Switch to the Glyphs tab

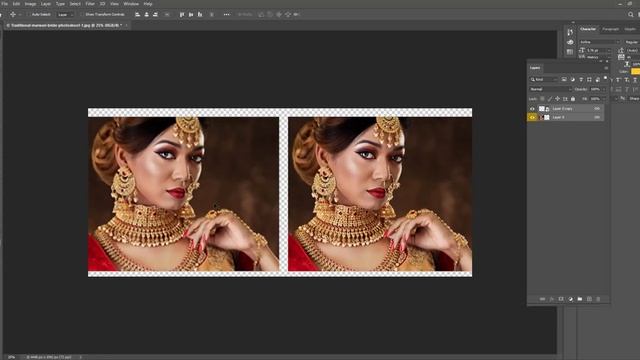click(630, 29)
